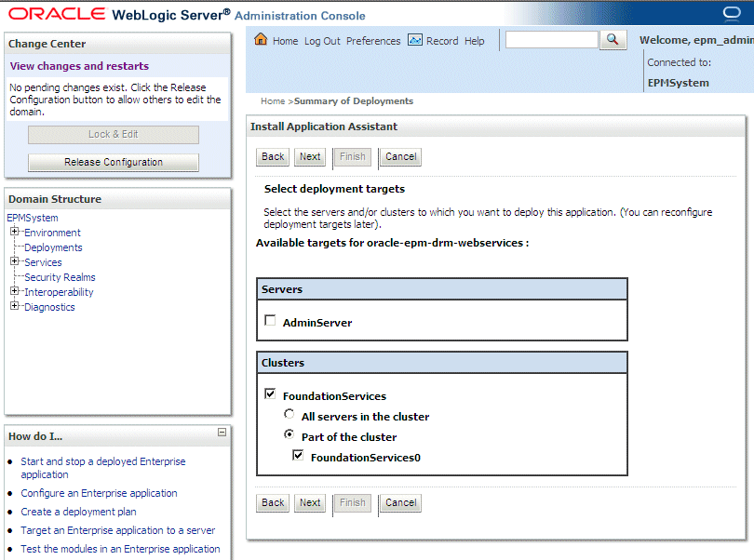Click the Lock & Edit button
The height and width of the screenshot is (560, 754).
click(114, 135)
